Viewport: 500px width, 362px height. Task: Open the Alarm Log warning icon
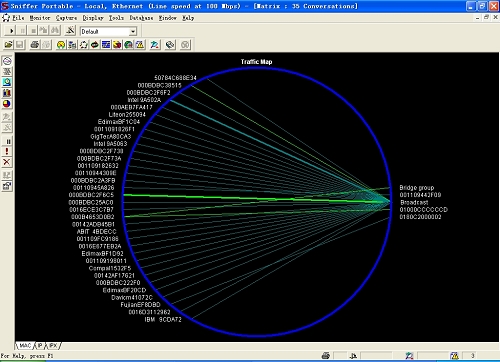140,45
